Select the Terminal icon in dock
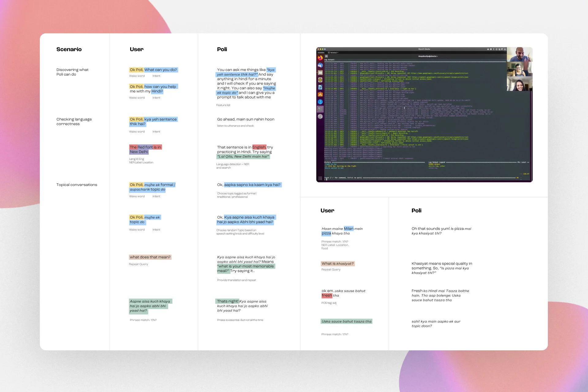Image resolution: width=588 pixels, height=392 pixels. [320, 109]
